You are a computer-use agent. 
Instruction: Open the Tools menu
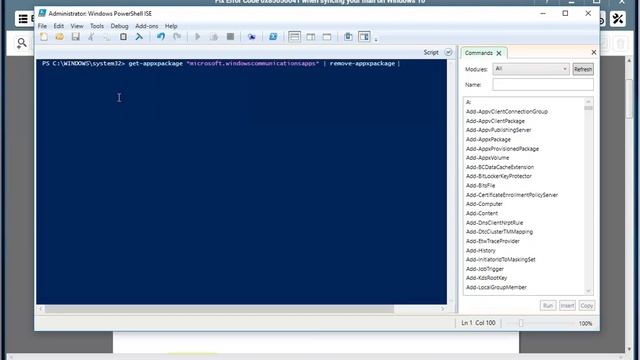(x=97, y=26)
